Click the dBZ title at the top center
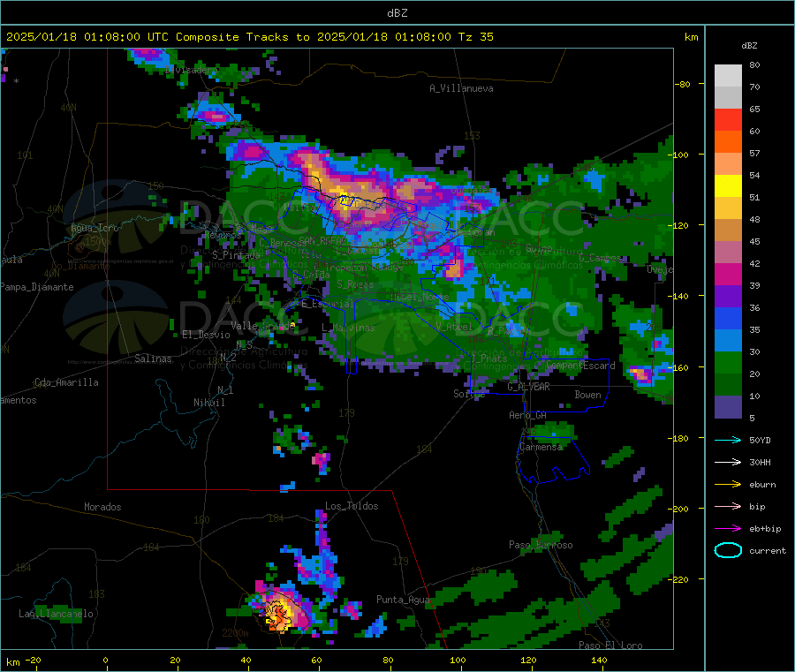The height and width of the screenshot is (672, 795). [397, 13]
